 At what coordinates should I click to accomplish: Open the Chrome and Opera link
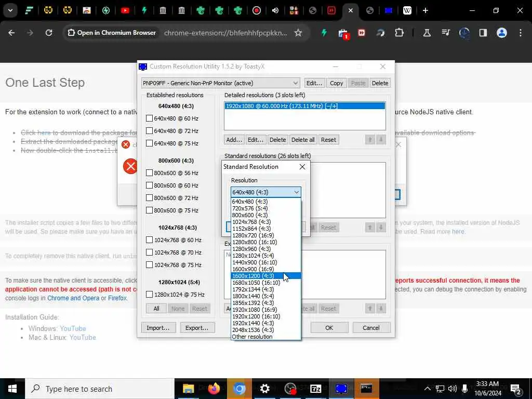[73, 298]
